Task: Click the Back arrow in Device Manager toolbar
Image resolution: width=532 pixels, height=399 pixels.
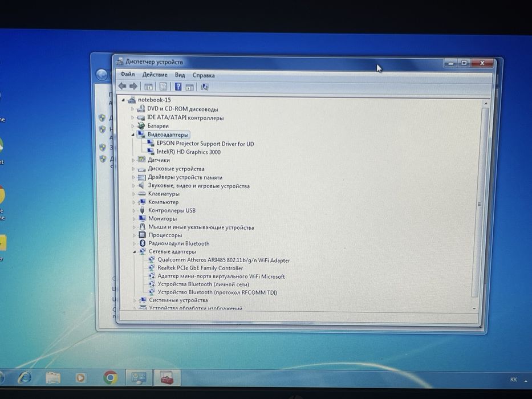Action: 123,86
